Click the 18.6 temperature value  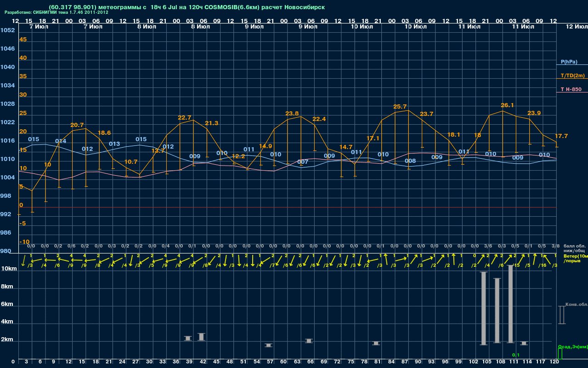(104, 133)
